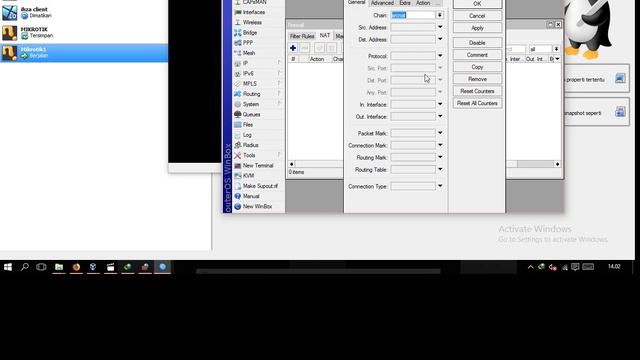The width and height of the screenshot is (640, 360).
Task: Click the Apply button
Action: (x=477, y=28)
